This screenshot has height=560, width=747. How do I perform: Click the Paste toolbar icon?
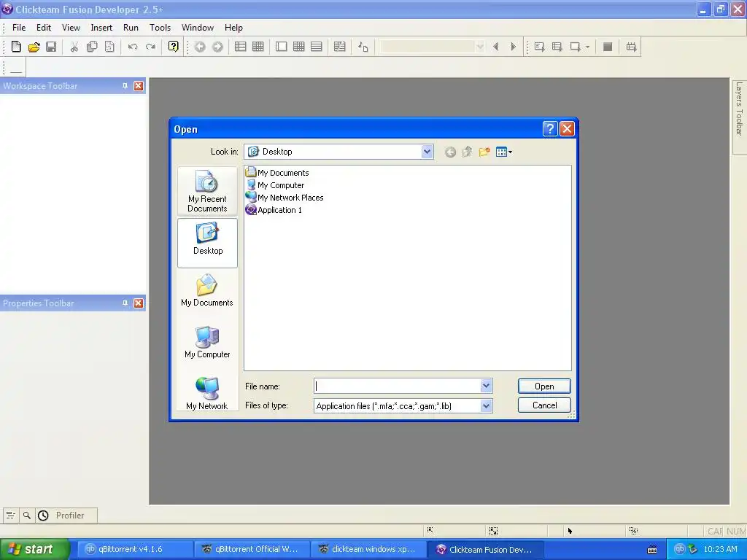109,47
